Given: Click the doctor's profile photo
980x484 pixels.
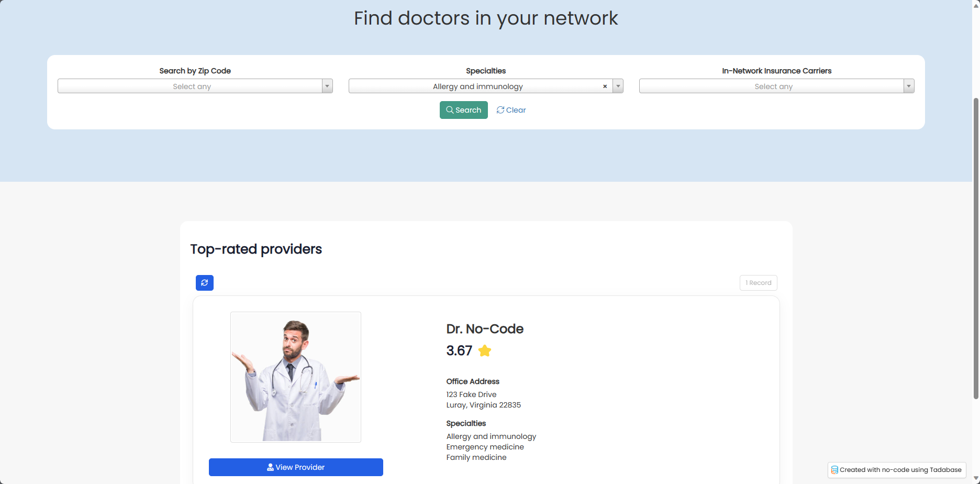Looking at the screenshot, I should [x=296, y=377].
